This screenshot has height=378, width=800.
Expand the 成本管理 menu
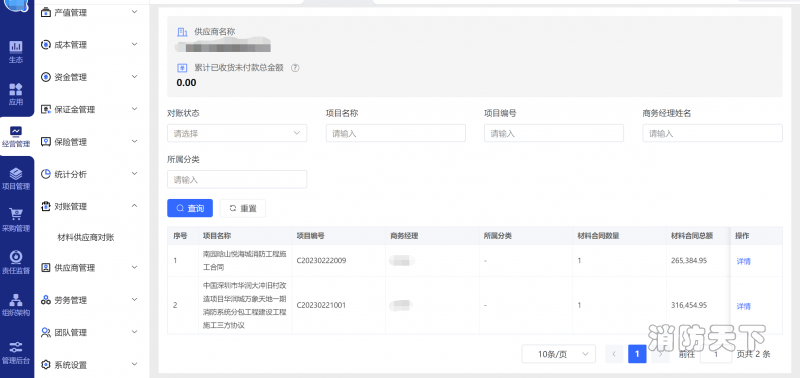point(89,45)
